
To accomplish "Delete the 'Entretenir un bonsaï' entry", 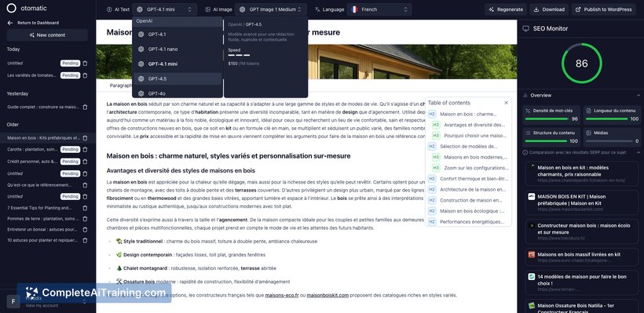I will [85, 230].
